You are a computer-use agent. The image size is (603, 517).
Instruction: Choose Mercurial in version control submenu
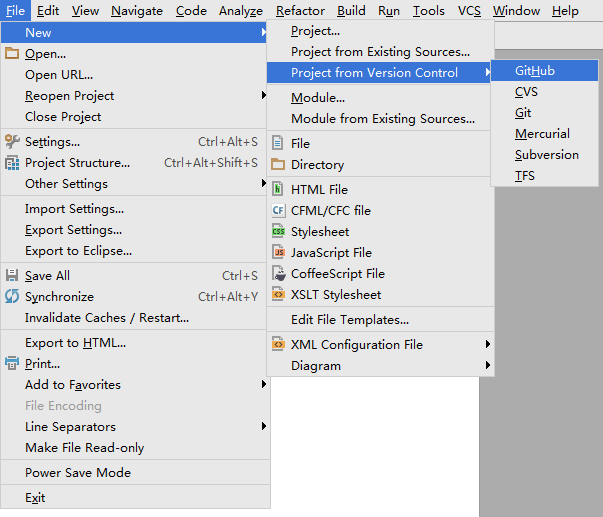click(x=544, y=133)
